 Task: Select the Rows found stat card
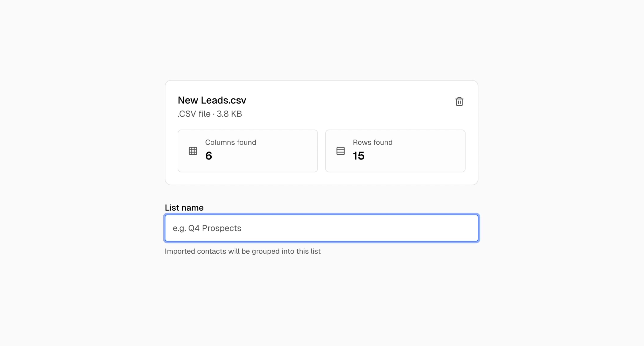pyautogui.click(x=395, y=151)
